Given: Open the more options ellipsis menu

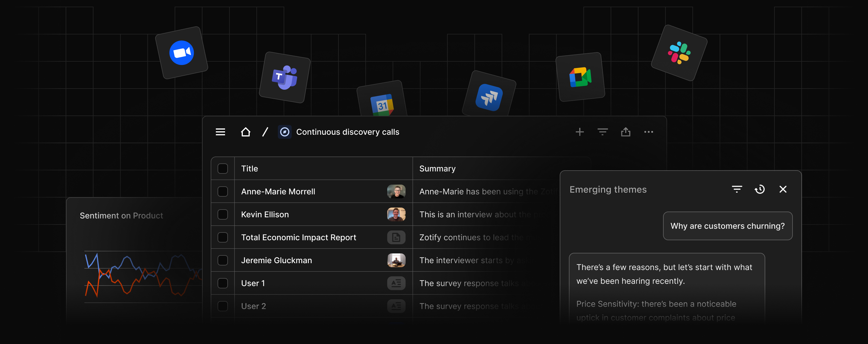Looking at the screenshot, I should 649,132.
